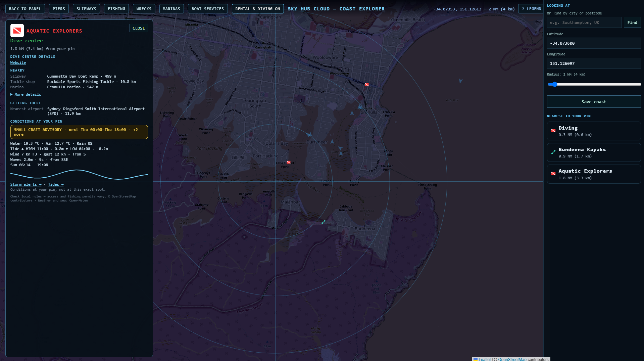
Task: Close the Aquatic Explorers panel
Action: [x=139, y=28]
